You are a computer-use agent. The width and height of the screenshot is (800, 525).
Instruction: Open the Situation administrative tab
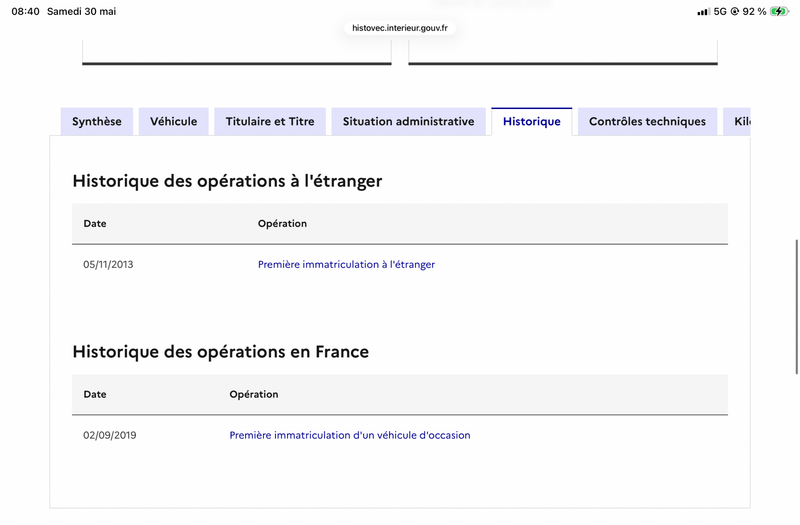click(x=408, y=121)
